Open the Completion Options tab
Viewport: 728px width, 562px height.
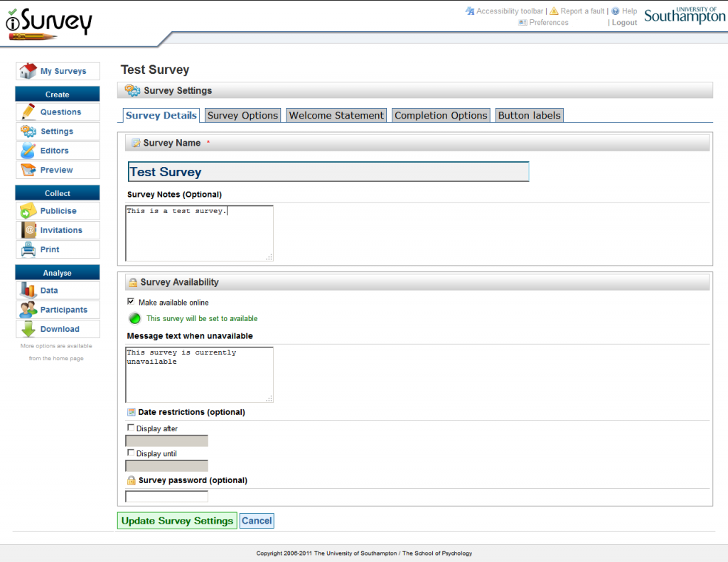point(440,114)
